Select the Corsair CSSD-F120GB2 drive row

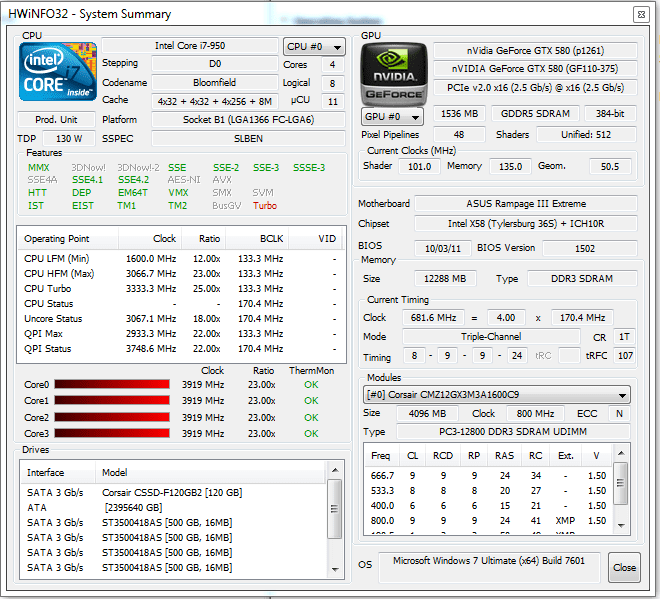tap(173, 493)
